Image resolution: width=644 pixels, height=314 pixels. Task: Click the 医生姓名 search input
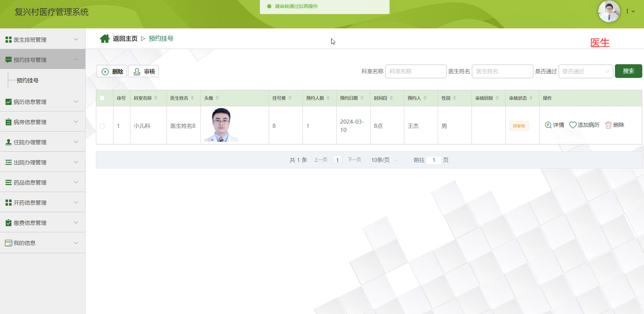tap(502, 71)
